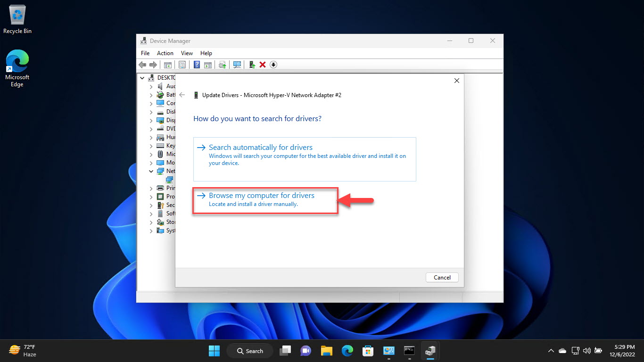Image resolution: width=644 pixels, height=362 pixels.
Task: Expand the Batteries device category
Action: coord(151,94)
